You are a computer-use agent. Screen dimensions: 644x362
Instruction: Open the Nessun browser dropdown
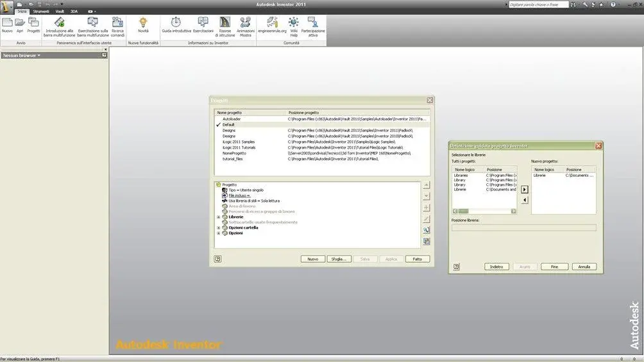pos(22,55)
